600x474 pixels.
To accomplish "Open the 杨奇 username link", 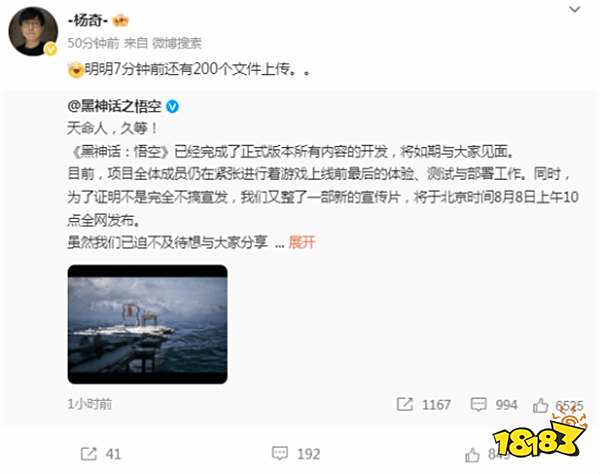I will [88, 21].
